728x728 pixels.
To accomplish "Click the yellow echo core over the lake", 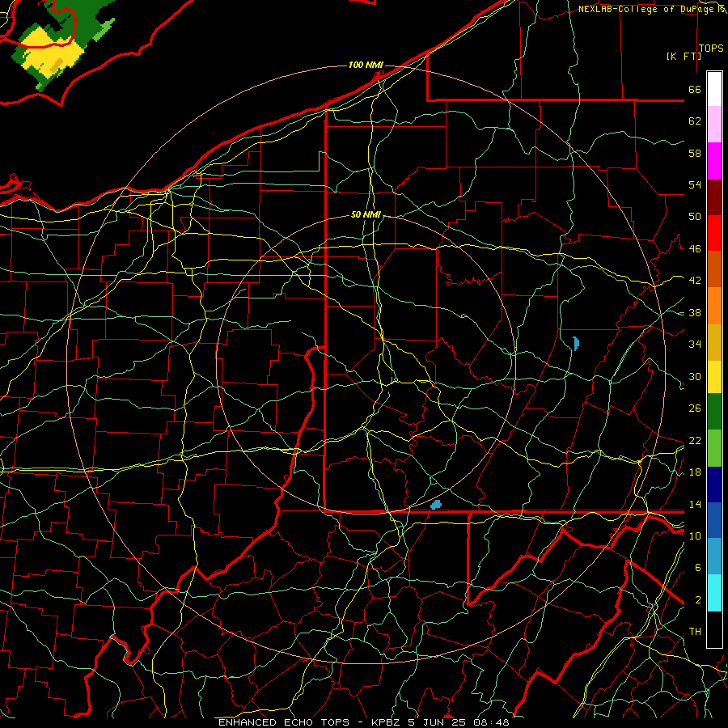I will (x=52, y=52).
